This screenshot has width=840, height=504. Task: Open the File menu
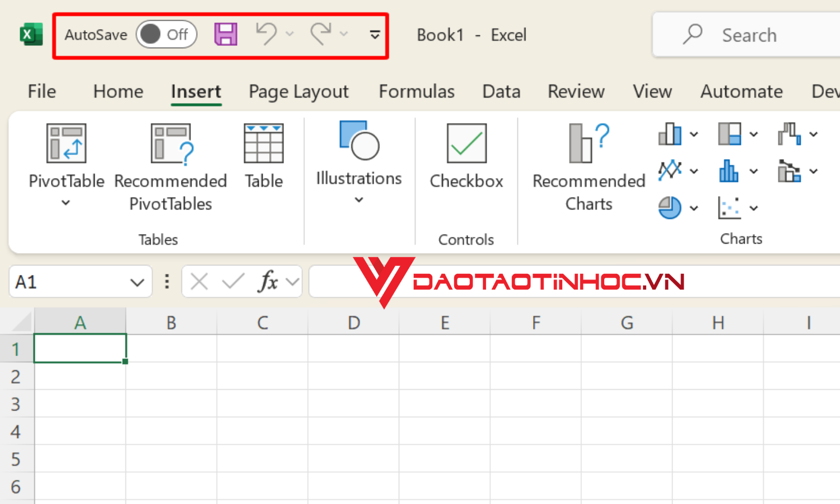41,91
